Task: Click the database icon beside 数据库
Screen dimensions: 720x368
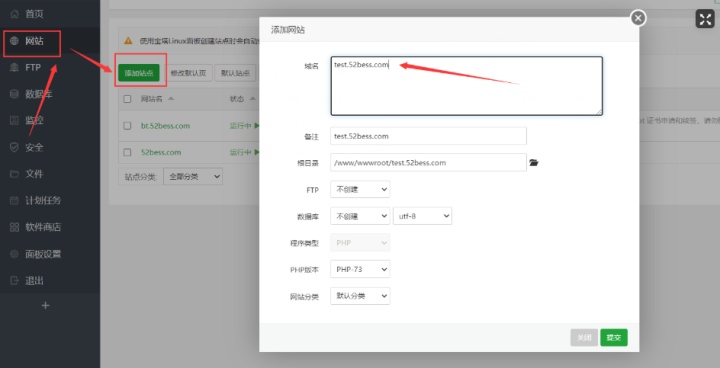Action: [x=15, y=94]
